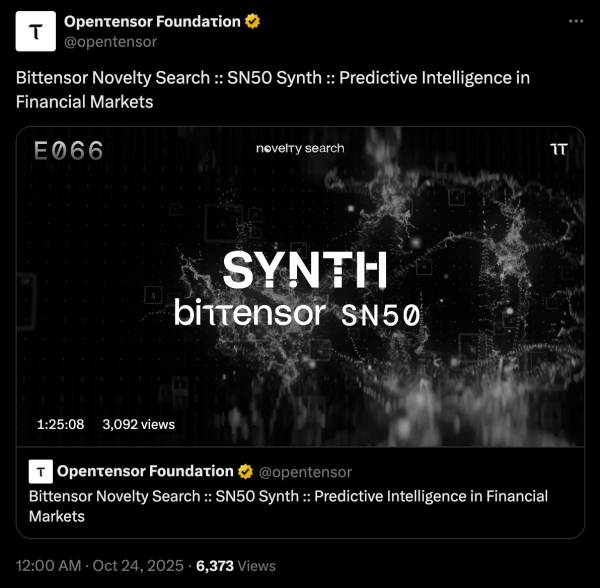600x588 pixels.
Task: Click the Opentensor Foundation profile avatar at the top
Action: [x=36, y=32]
